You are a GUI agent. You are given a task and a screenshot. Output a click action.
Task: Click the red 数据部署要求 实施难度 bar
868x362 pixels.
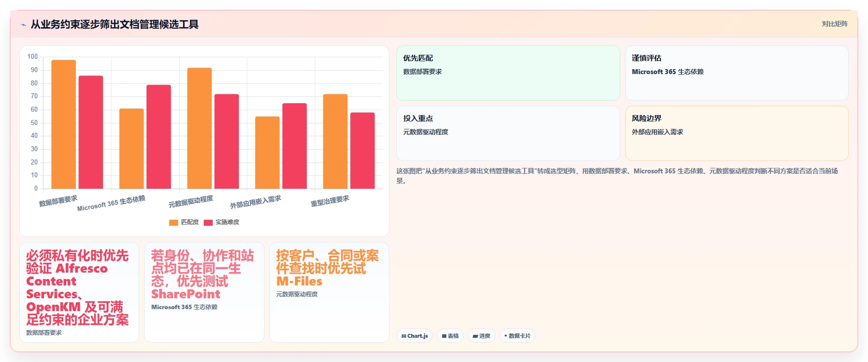[x=91, y=132]
